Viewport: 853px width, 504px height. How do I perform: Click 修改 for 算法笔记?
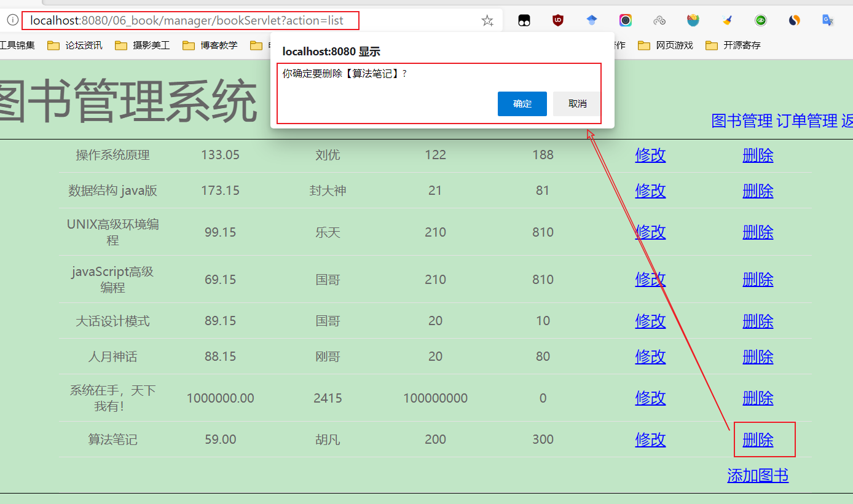point(650,439)
